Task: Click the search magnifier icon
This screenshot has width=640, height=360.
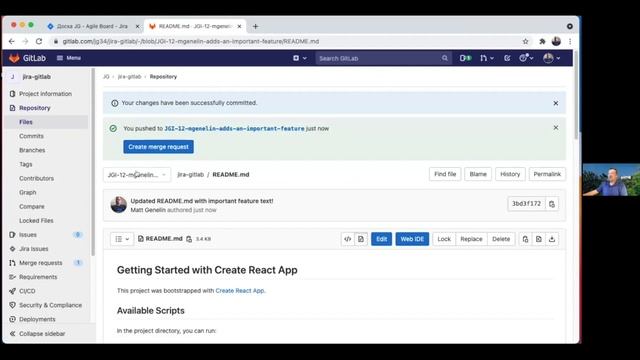Action: pos(444,58)
